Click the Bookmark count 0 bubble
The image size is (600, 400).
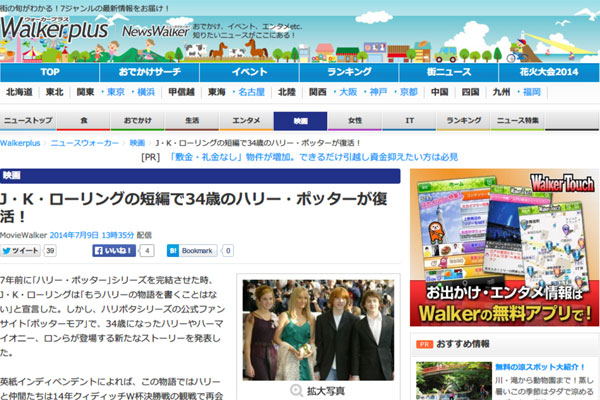pyautogui.click(x=228, y=251)
